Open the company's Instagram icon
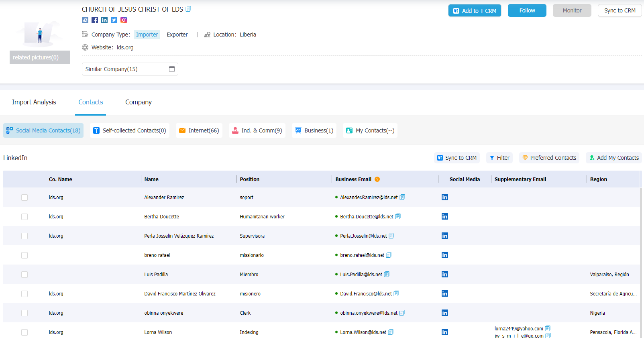 click(124, 20)
